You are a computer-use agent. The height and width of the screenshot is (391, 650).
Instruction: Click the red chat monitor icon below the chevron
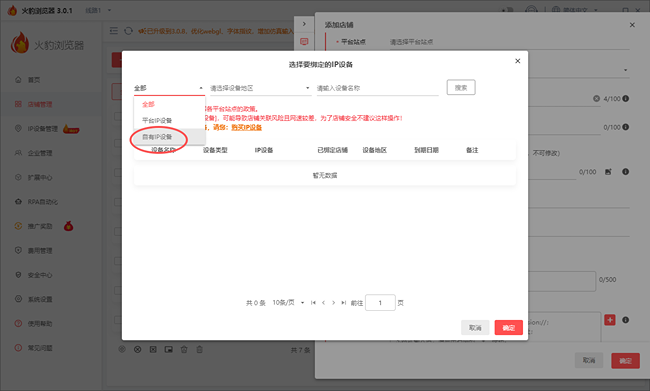(304, 41)
